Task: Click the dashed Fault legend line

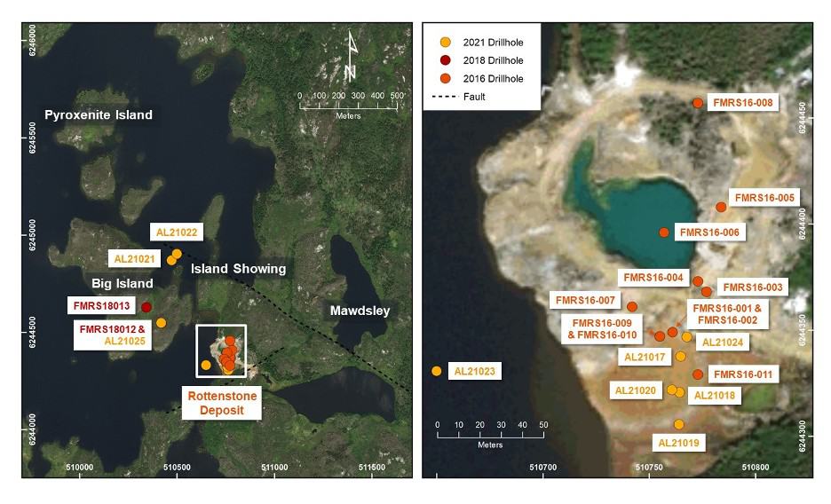Action: pyautogui.click(x=445, y=96)
